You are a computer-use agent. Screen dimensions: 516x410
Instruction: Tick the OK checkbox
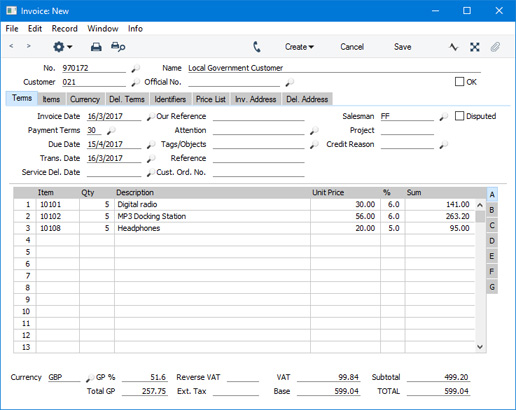[x=459, y=82]
